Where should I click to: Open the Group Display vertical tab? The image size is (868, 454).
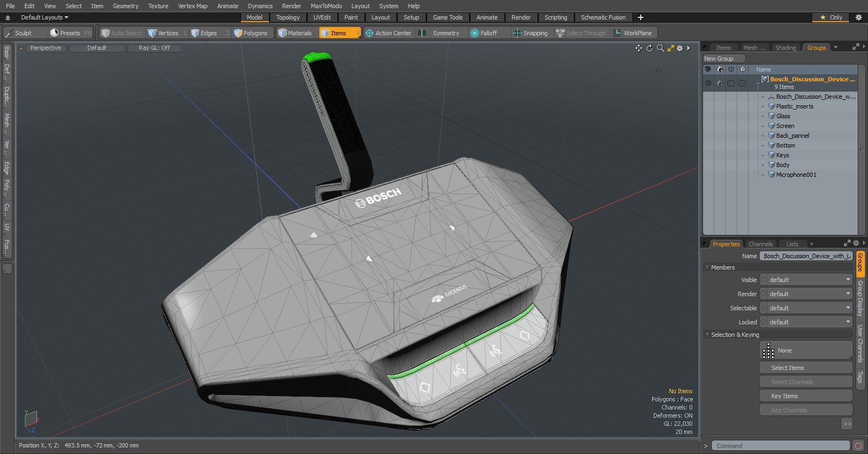click(x=860, y=298)
